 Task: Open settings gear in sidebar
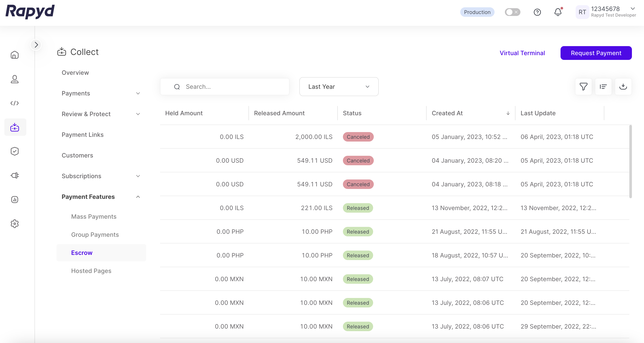pyautogui.click(x=14, y=224)
